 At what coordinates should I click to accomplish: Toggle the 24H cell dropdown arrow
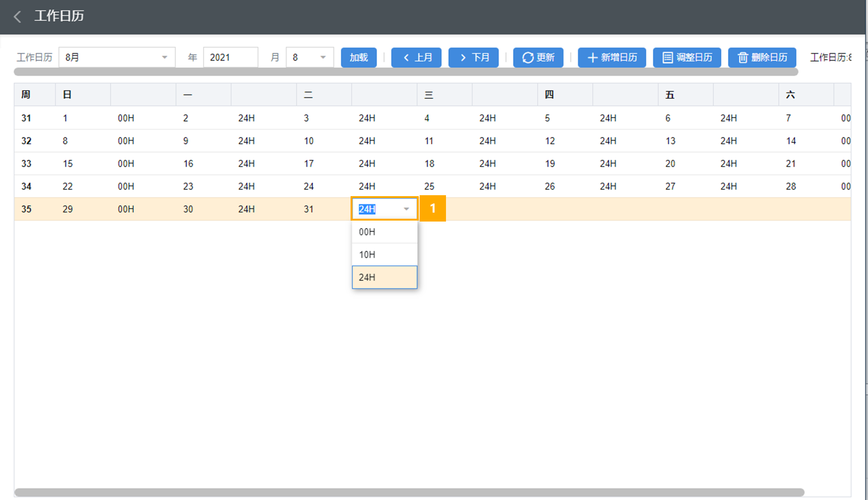point(406,209)
